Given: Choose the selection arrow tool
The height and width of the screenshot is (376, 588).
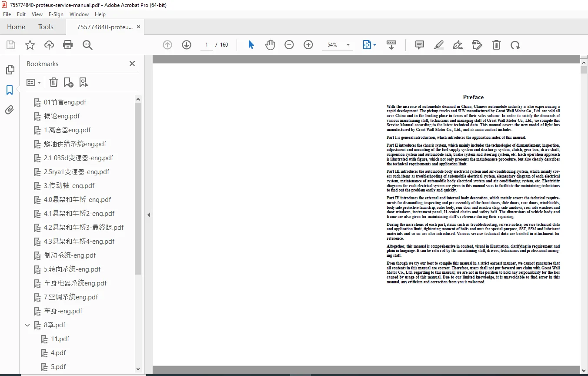Looking at the screenshot, I should click(251, 45).
